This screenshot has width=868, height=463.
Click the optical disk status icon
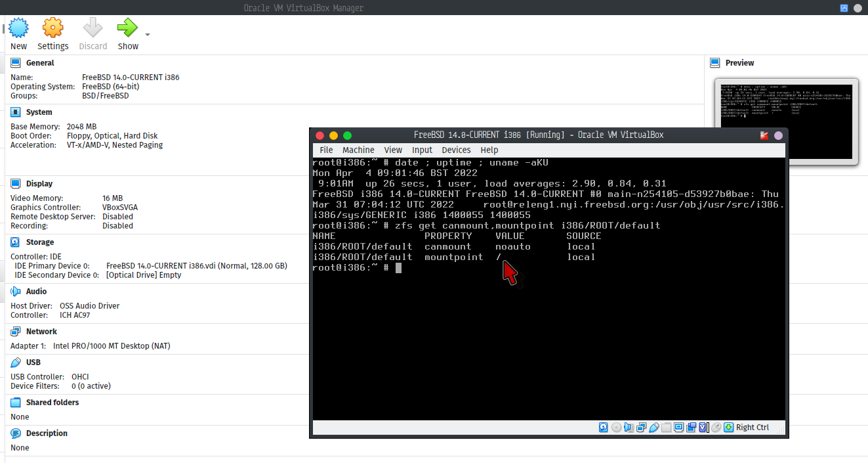point(616,428)
